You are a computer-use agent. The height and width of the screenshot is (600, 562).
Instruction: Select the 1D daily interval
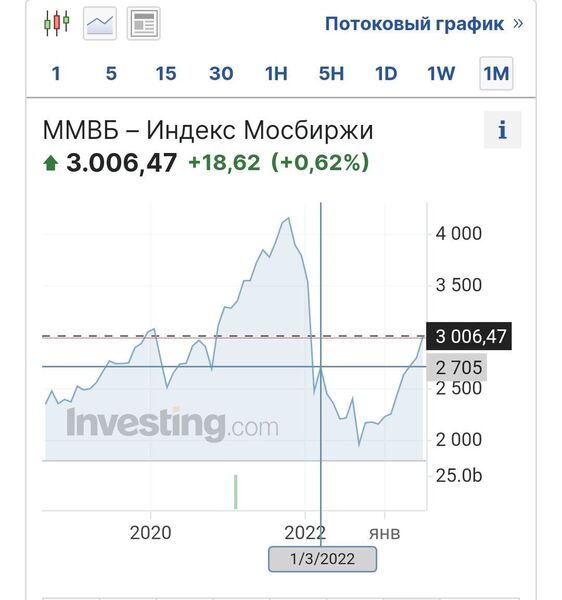click(x=386, y=73)
